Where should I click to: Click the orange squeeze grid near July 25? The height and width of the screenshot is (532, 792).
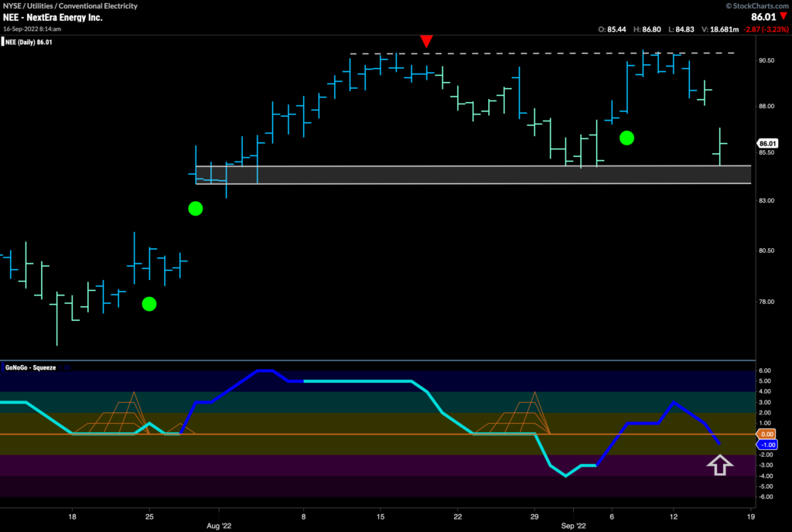pyautogui.click(x=116, y=418)
